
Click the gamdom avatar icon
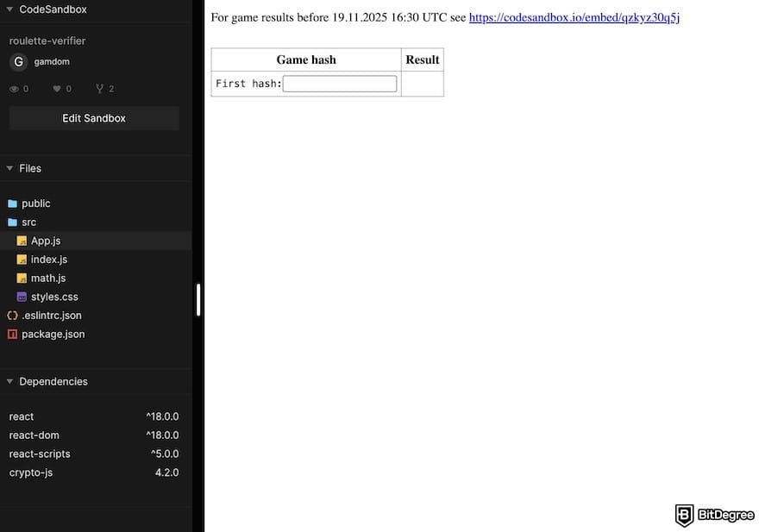pos(18,62)
